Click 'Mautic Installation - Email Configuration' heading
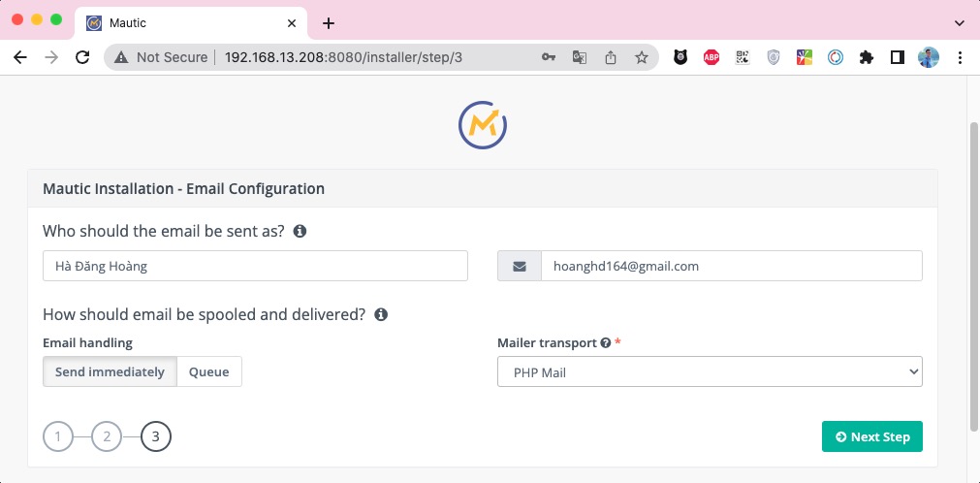 coord(184,188)
